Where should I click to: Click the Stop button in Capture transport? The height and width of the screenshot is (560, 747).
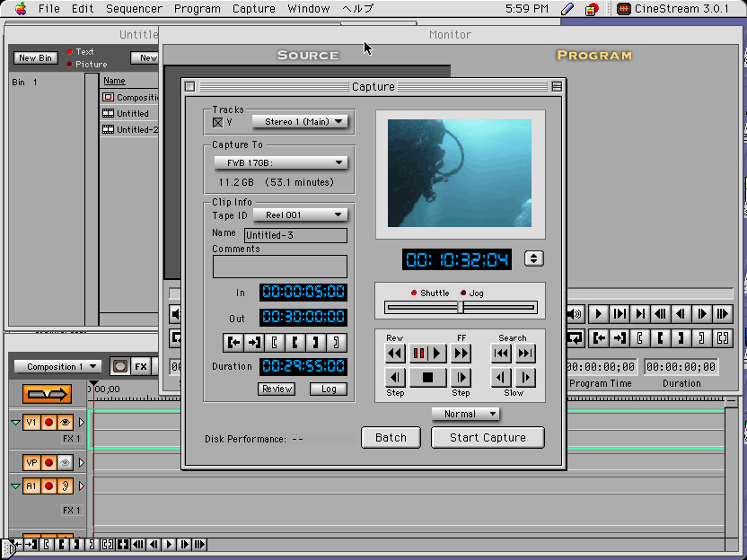pos(427,378)
